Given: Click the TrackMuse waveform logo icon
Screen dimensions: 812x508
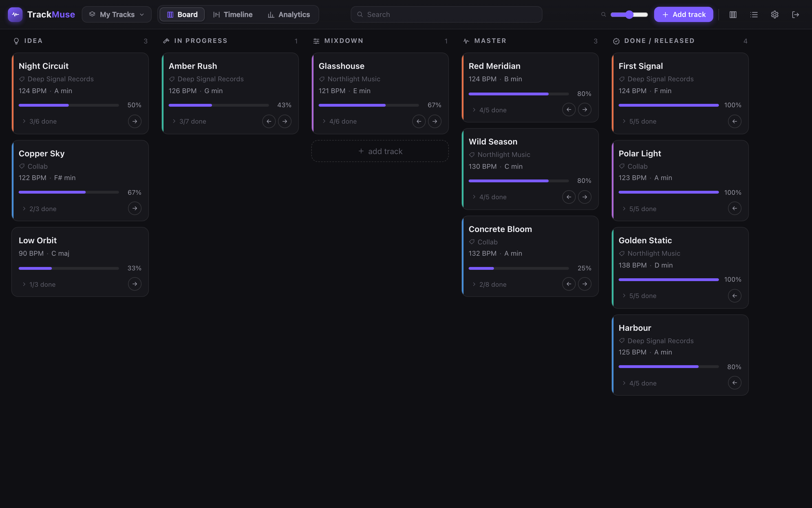Looking at the screenshot, I should pyautogui.click(x=15, y=14).
